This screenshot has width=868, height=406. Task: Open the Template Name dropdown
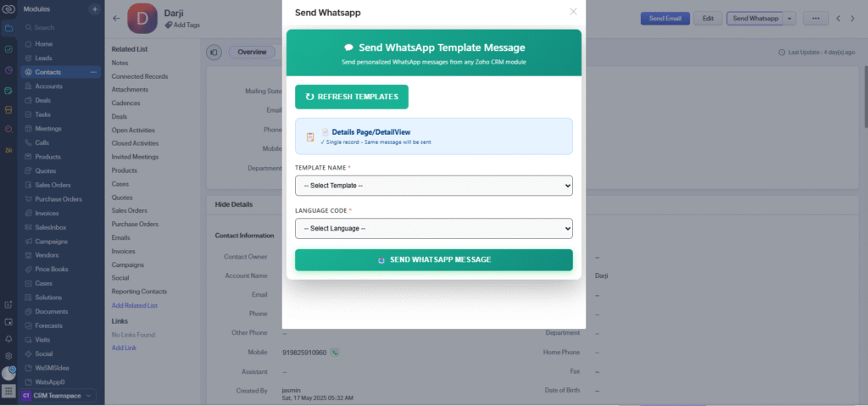(433, 185)
